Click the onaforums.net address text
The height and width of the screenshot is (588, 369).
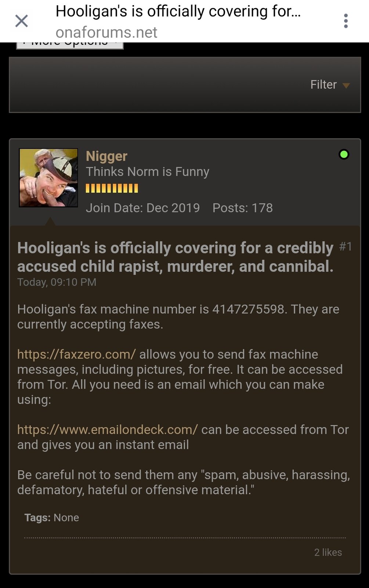tap(106, 32)
